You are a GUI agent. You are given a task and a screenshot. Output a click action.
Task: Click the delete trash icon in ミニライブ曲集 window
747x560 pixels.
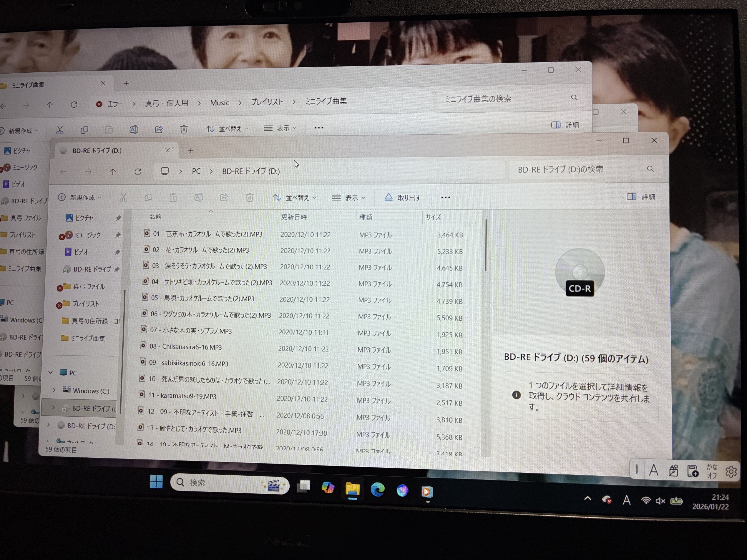pyautogui.click(x=184, y=129)
